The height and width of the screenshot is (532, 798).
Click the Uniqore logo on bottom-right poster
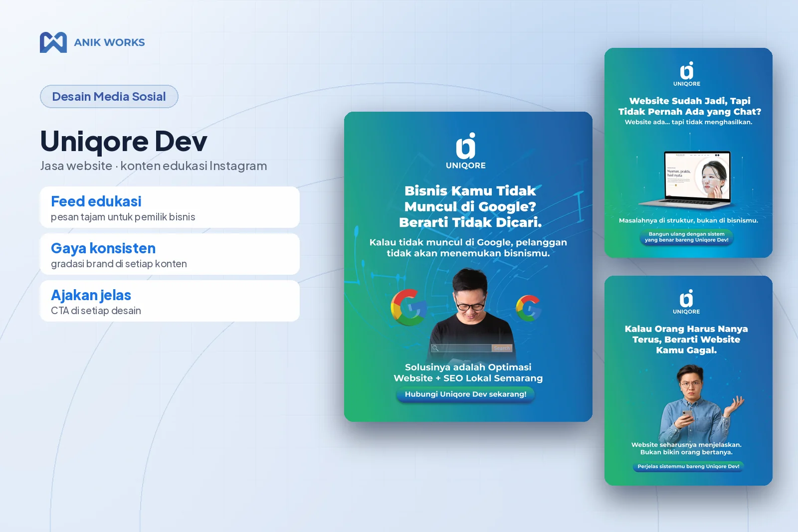pyautogui.click(x=686, y=302)
